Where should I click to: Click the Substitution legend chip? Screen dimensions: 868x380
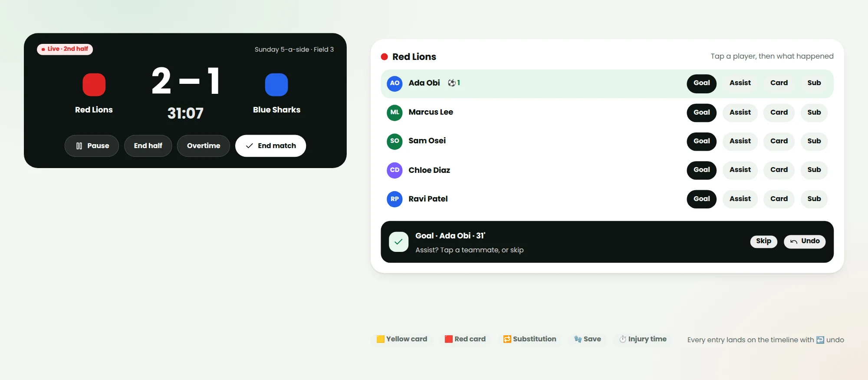pyautogui.click(x=529, y=339)
